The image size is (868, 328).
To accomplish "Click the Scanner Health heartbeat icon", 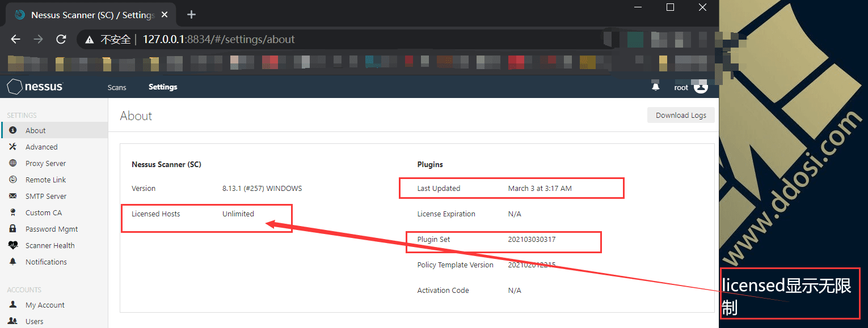I will point(13,245).
